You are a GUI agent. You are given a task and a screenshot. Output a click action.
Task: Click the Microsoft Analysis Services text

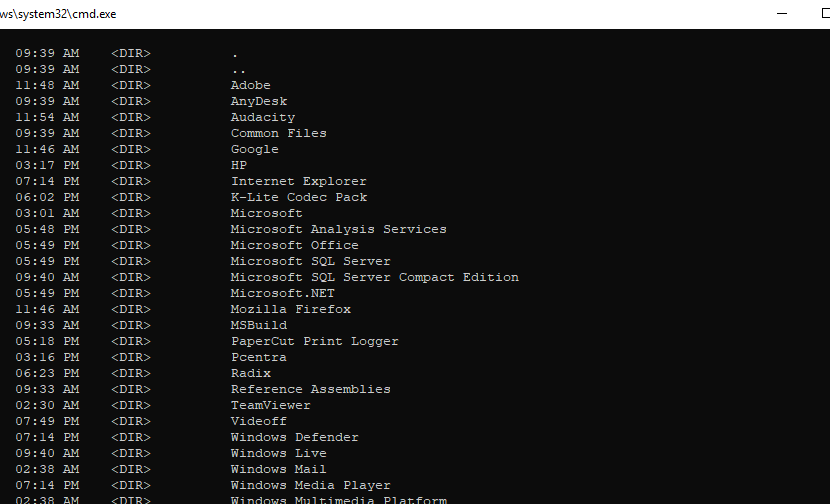338,229
